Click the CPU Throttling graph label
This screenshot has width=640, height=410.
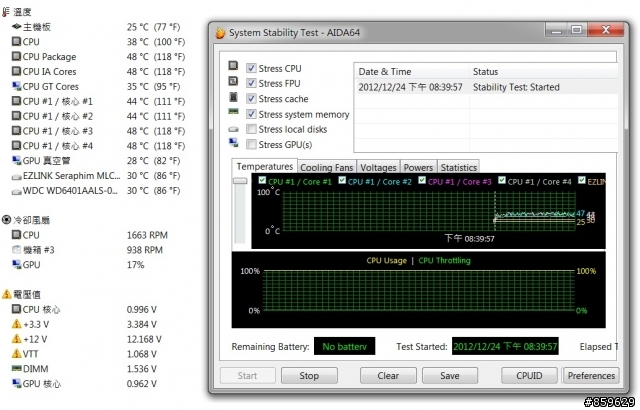444,260
